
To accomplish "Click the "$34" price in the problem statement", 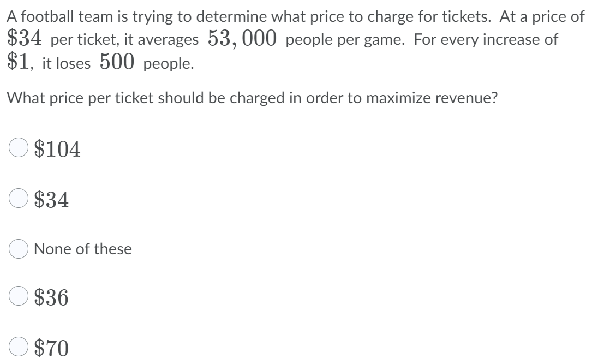I will tap(26, 39).
